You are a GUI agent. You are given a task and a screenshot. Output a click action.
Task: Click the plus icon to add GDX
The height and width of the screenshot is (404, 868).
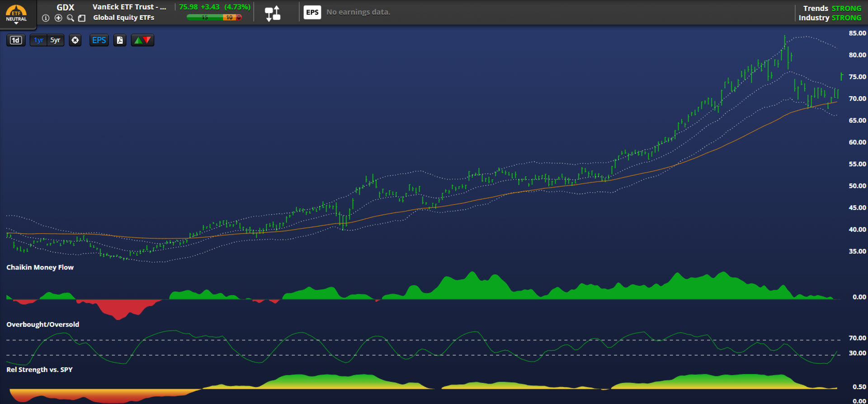click(x=58, y=18)
